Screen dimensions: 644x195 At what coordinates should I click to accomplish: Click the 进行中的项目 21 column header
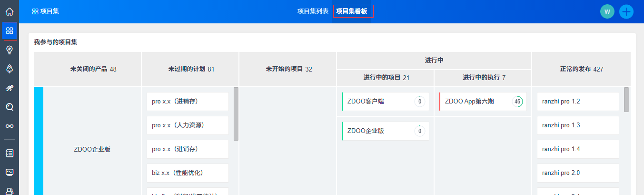click(x=386, y=78)
